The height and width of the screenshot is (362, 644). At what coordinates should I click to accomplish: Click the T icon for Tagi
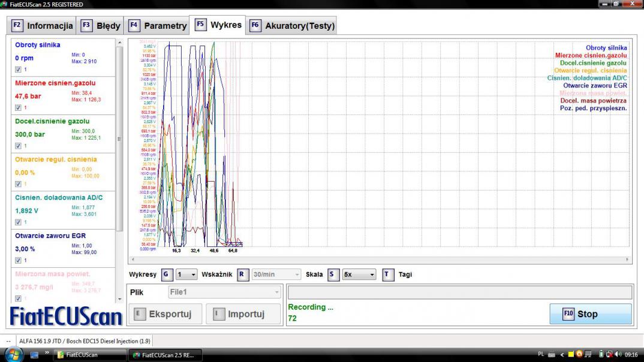[388, 274]
